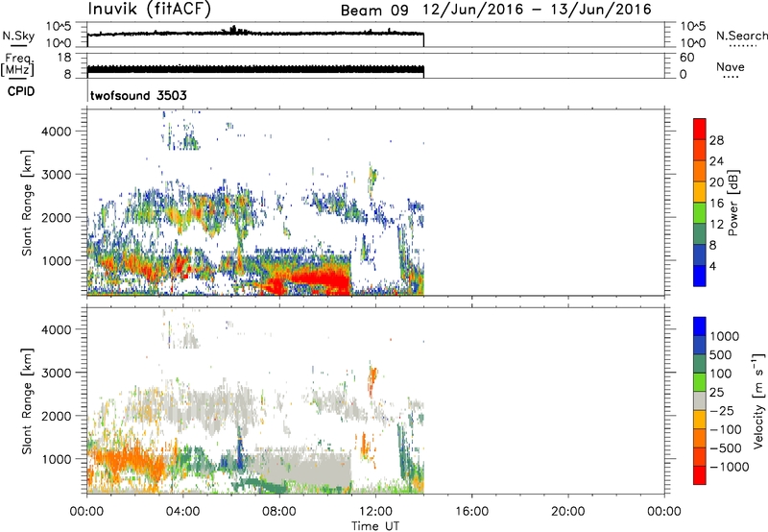768x532 pixels.
Task: Click the 'Nave' legend label
Action: coord(731,66)
